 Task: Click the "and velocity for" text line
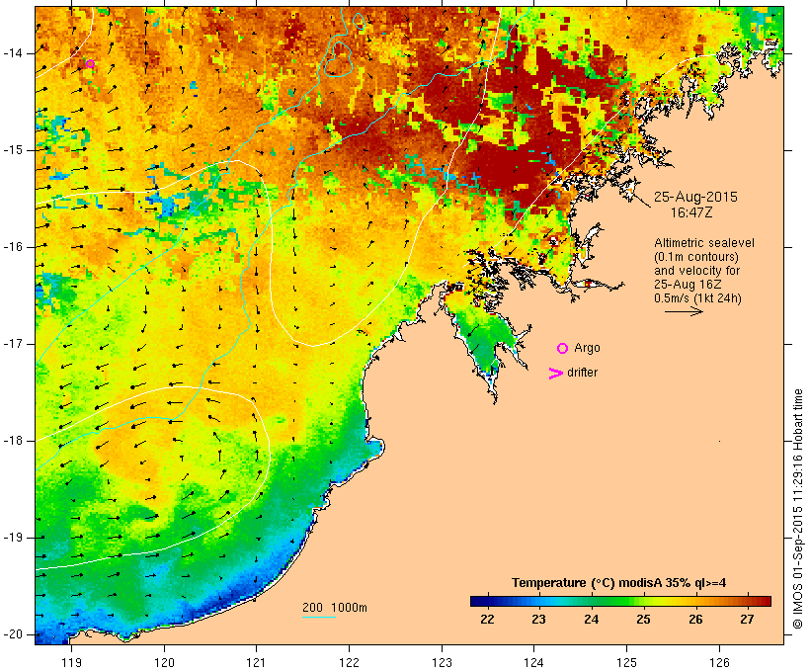point(696,271)
